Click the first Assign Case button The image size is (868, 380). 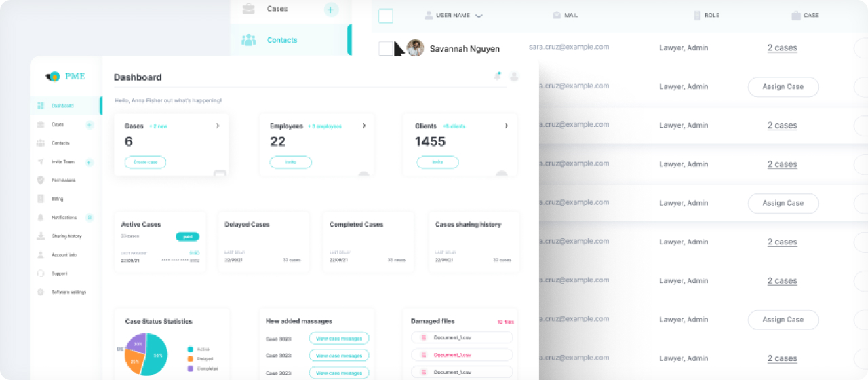click(x=783, y=87)
